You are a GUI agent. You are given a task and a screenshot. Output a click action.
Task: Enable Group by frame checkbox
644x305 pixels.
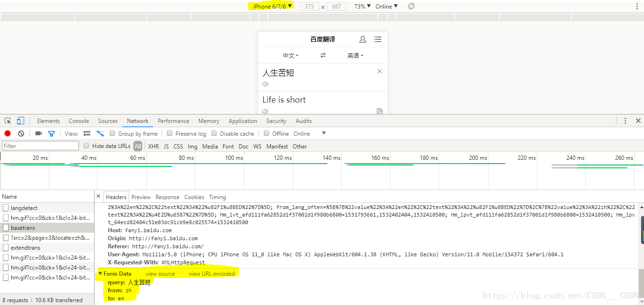point(113,133)
